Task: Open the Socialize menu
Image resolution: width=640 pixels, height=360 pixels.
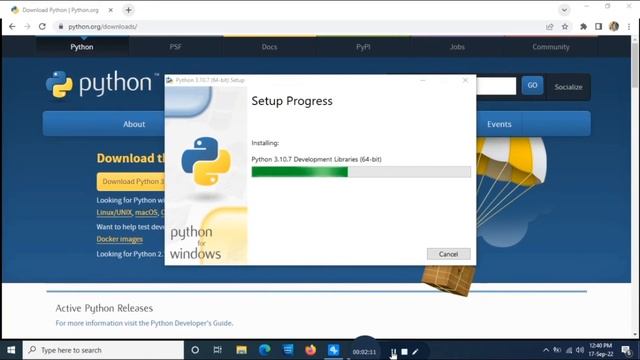Action: point(568,87)
